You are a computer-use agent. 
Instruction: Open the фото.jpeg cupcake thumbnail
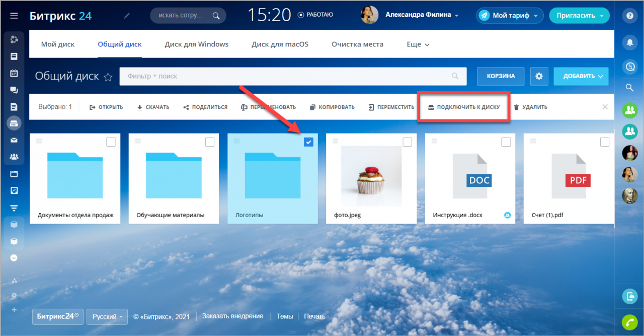(x=371, y=176)
